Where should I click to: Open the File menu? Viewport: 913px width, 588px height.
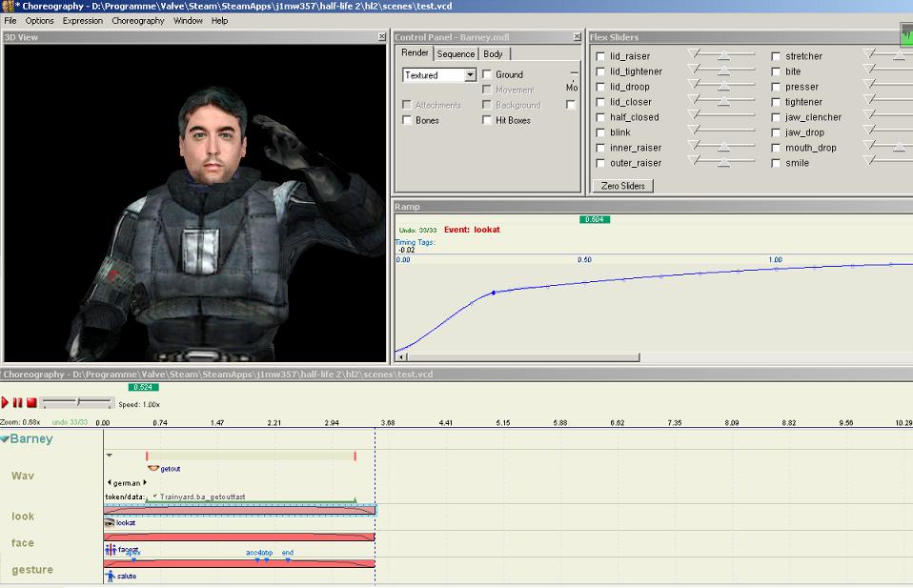point(10,20)
